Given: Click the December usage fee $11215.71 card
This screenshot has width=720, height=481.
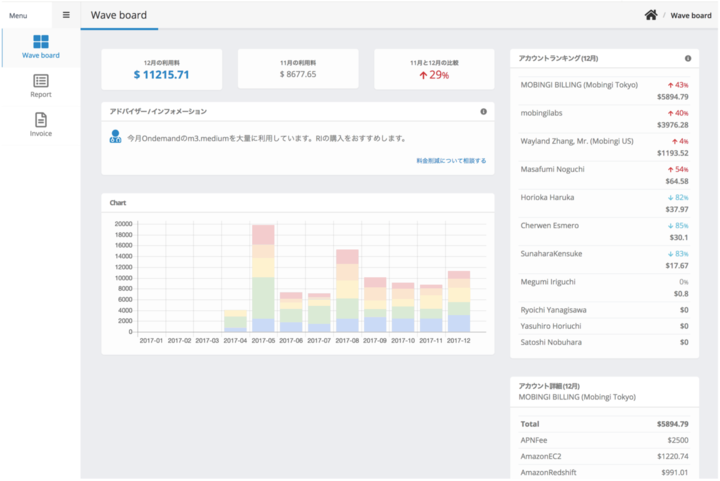Looking at the screenshot, I should (x=161, y=69).
